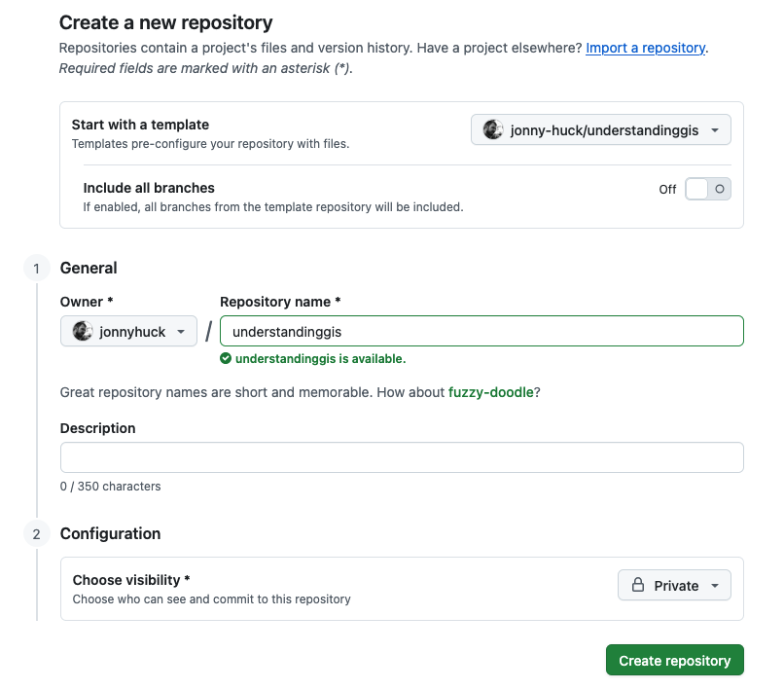Screen dimensions: 784x689
Task: Click step 1 General number badge
Action: pos(36,269)
